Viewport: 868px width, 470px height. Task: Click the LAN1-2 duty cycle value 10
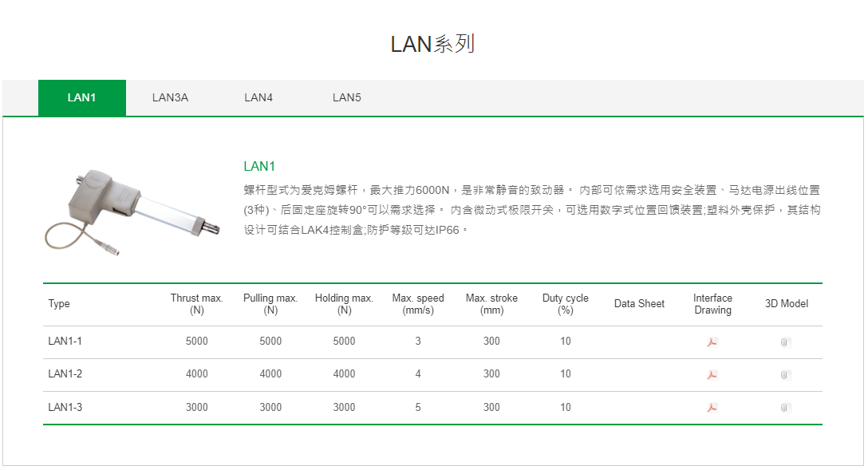[565, 373]
